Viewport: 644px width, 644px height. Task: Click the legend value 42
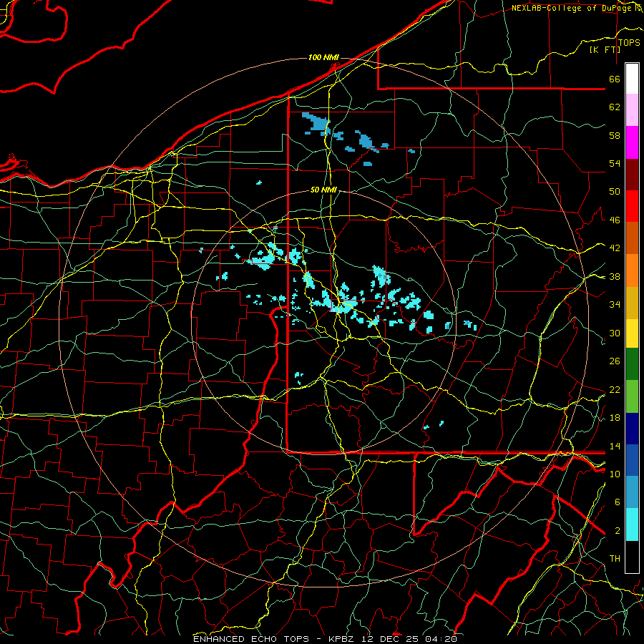pos(615,248)
